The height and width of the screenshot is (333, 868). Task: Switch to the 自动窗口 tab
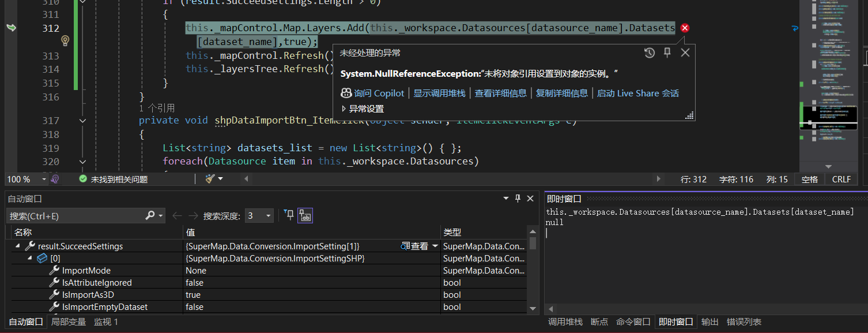[x=25, y=322]
